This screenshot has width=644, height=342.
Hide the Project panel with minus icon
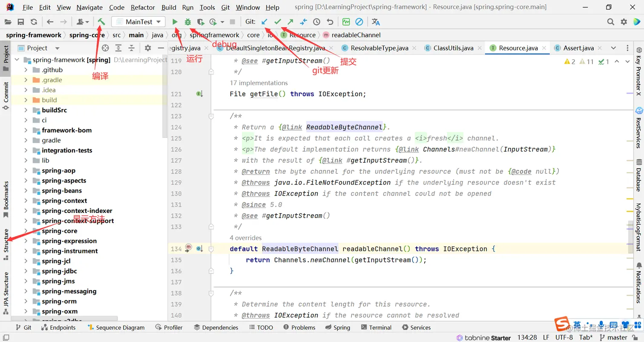(161, 48)
